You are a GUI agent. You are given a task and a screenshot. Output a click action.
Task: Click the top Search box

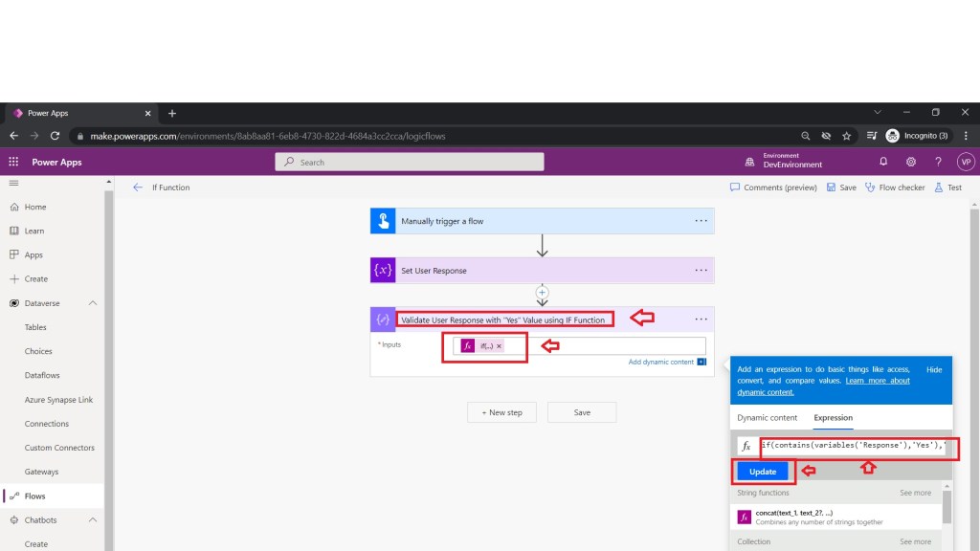pyautogui.click(x=410, y=162)
